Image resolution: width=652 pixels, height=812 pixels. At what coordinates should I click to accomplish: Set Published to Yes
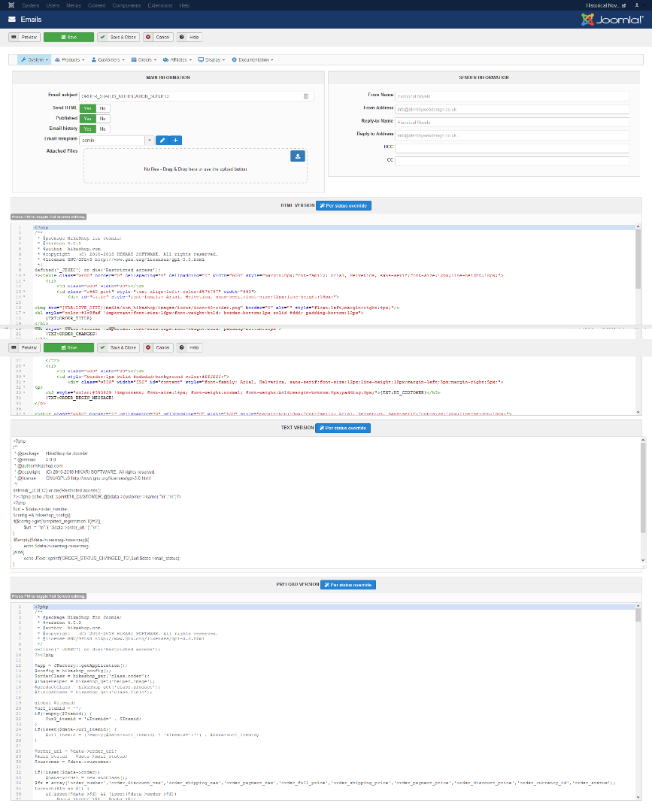(87, 119)
